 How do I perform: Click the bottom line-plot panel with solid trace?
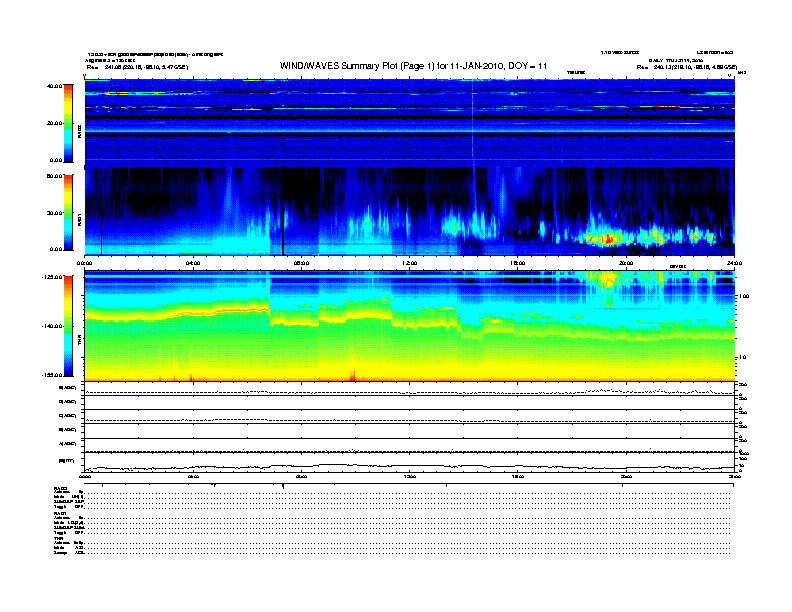410,462
